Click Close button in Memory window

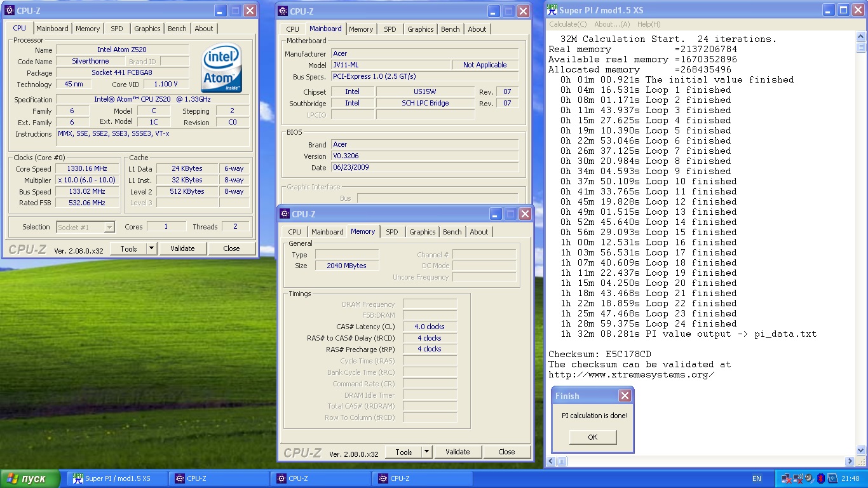click(506, 452)
